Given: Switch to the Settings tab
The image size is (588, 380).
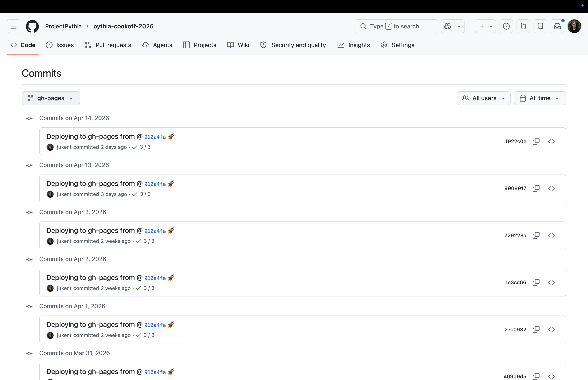Looking at the screenshot, I should [x=398, y=45].
